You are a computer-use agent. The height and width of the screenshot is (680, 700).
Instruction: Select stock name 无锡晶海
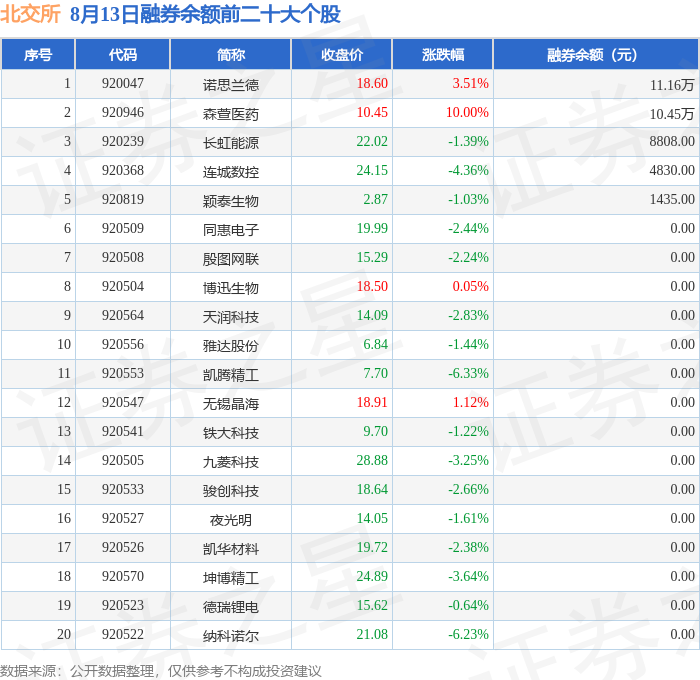coord(231,404)
